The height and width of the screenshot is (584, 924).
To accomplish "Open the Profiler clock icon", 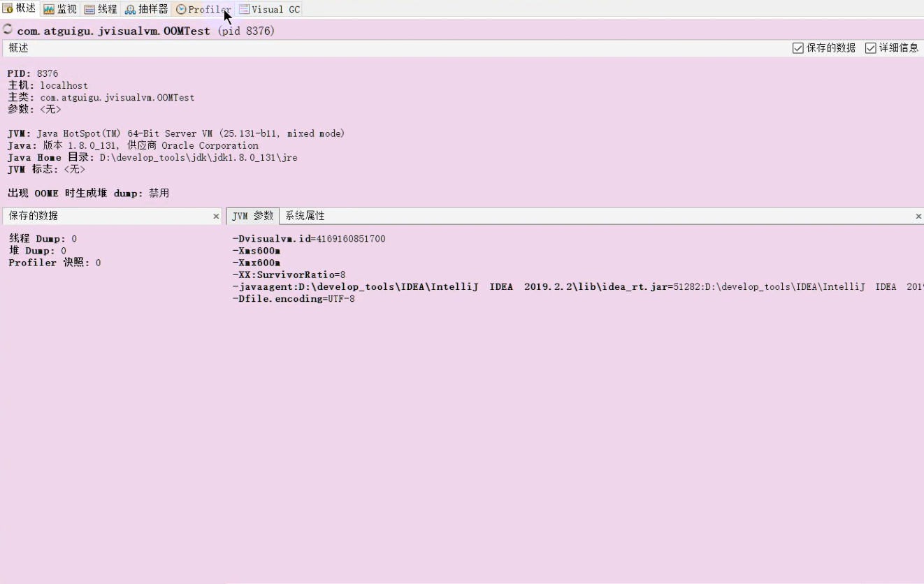I will (180, 9).
